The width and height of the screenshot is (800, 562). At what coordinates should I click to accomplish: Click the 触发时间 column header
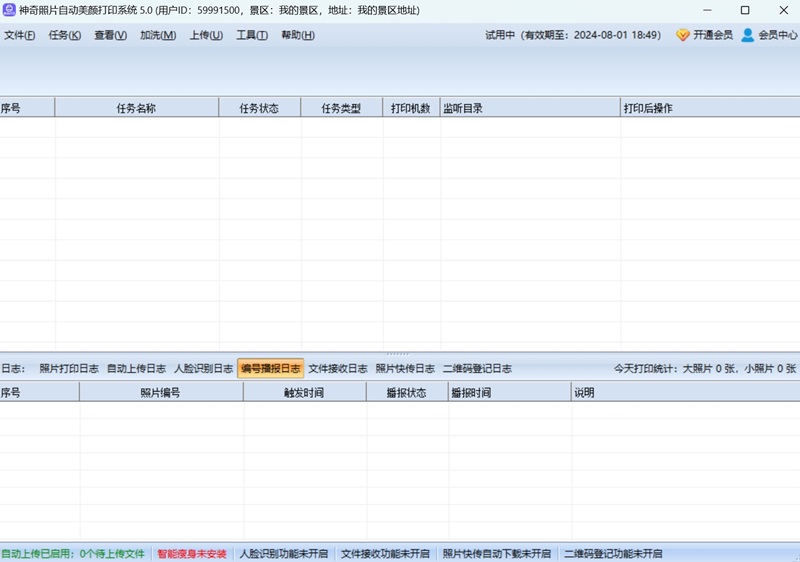pos(304,393)
